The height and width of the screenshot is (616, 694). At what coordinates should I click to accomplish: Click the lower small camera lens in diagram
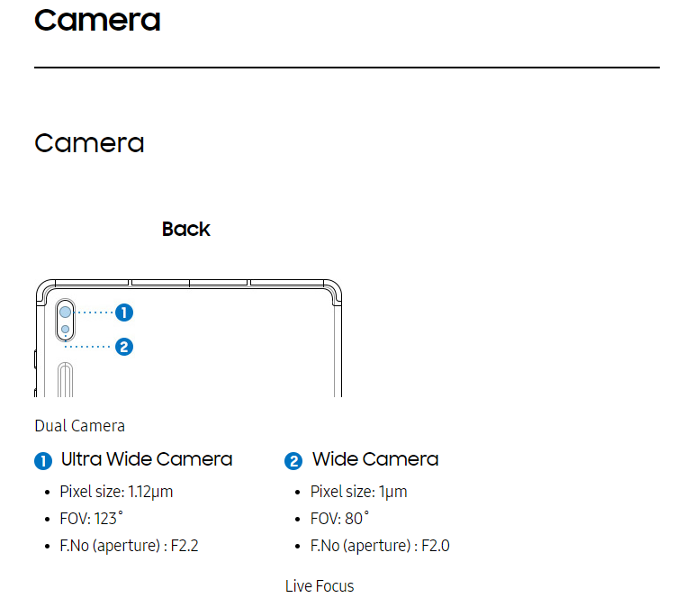click(65, 329)
